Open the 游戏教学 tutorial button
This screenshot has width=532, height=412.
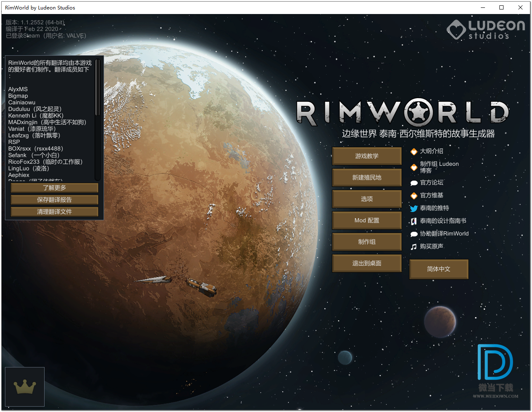(x=366, y=156)
